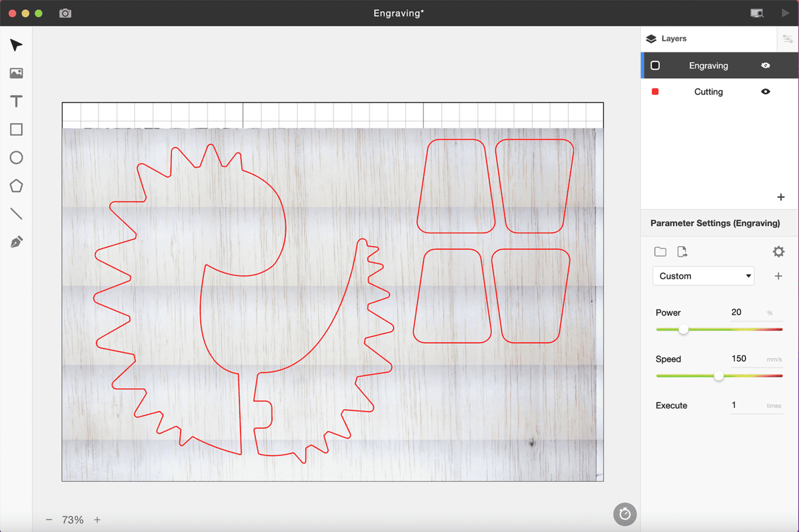Hide the Engraving layer
Screen dimensions: 799x532
coord(765,66)
